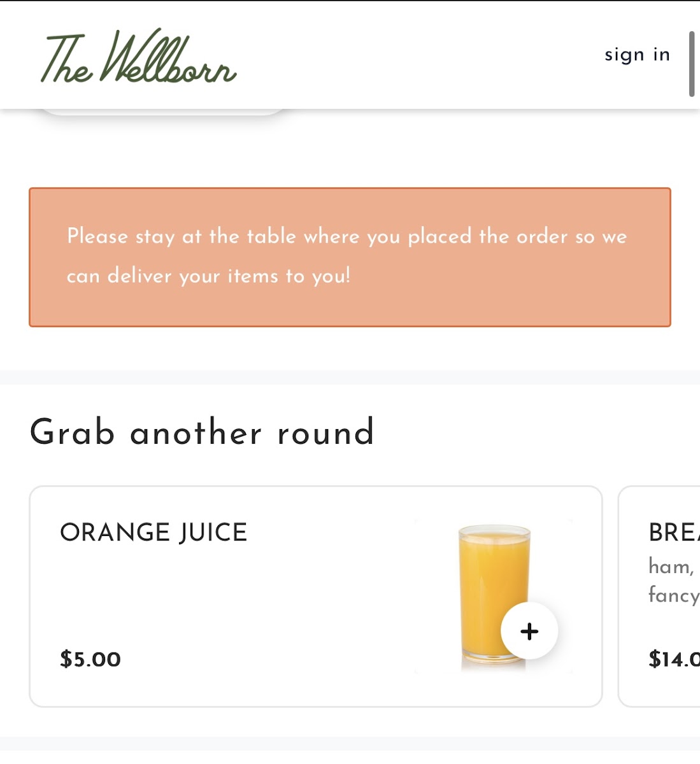Click the ORANGE JUICE item title

154,532
